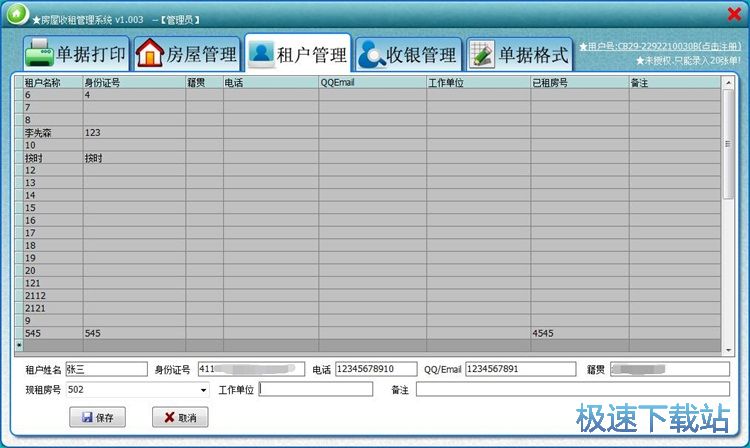Image resolution: width=750 pixels, height=448 pixels.
Task: Click the house icon on 房屋管理 tab
Action: 150,53
